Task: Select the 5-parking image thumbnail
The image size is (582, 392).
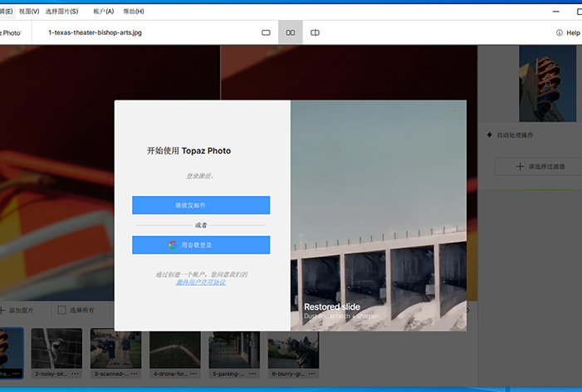Action: coord(234,349)
